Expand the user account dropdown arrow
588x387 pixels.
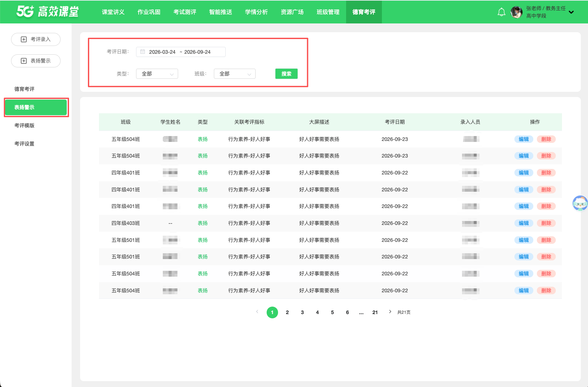coord(571,12)
